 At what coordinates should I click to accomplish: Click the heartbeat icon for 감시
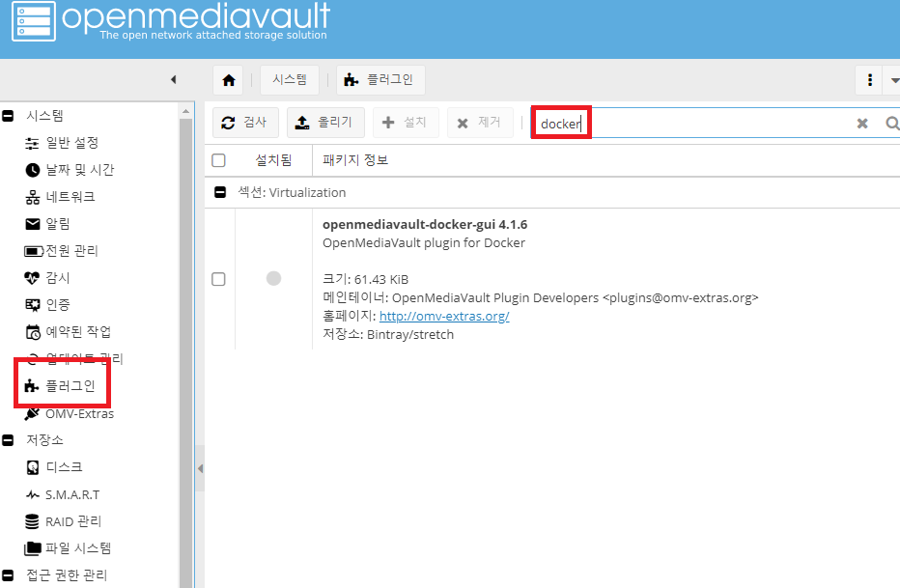click(x=32, y=278)
